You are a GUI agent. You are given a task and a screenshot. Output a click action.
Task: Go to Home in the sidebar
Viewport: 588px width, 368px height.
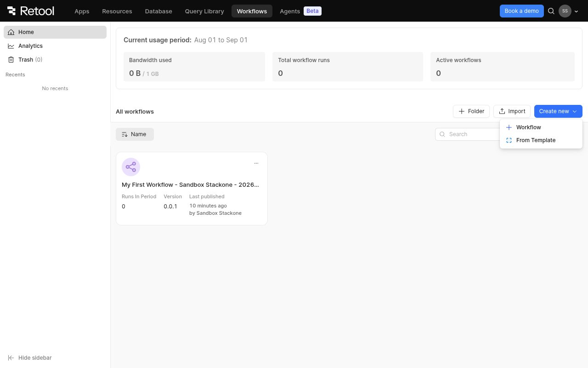pyautogui.click(x=55, y=32)
